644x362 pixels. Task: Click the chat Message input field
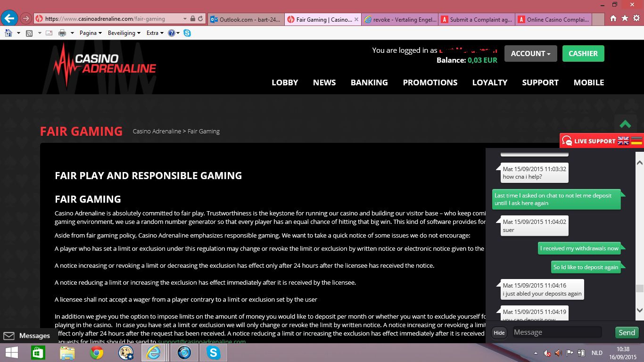(x=557, y=332)
